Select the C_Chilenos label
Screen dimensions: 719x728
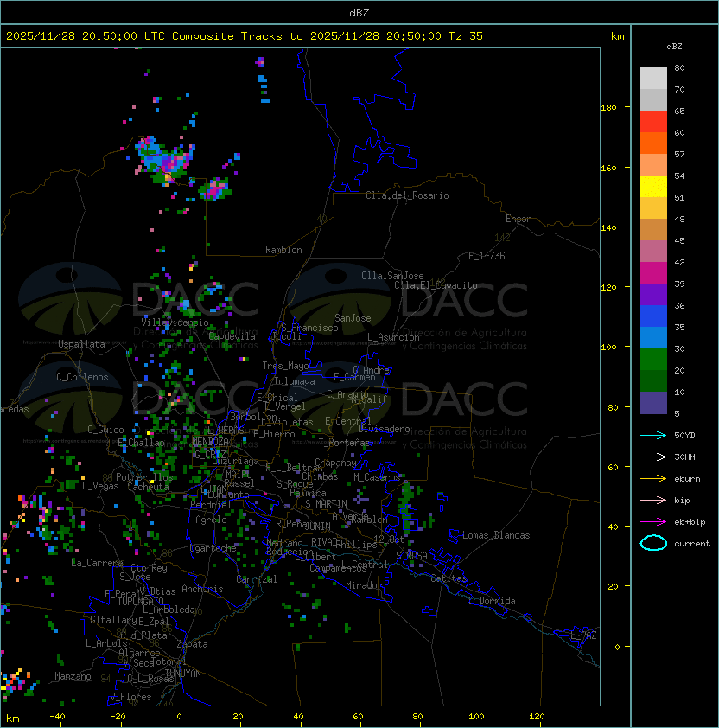82,377
